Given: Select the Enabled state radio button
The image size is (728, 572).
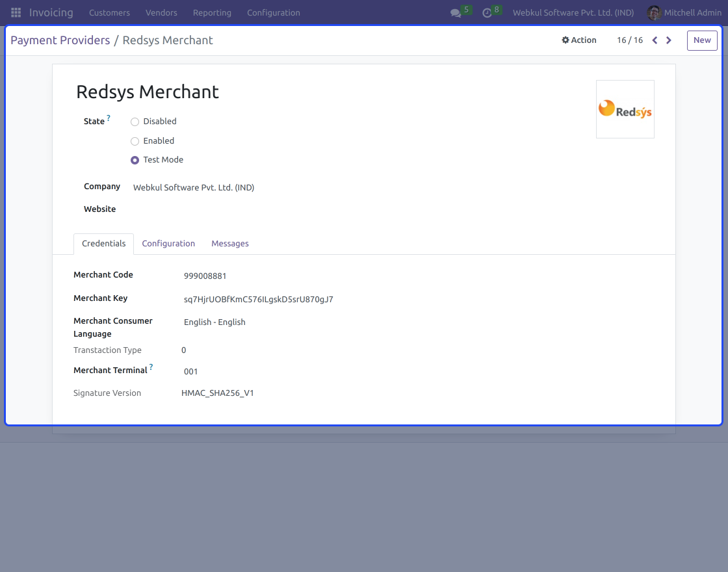Looking at the screenshot, I should 135,141.
